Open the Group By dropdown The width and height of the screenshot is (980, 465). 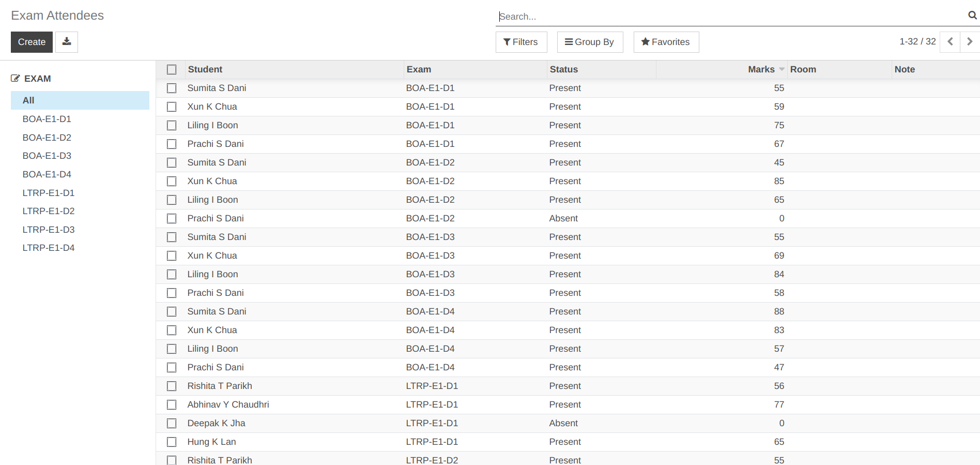pos(590,42)
